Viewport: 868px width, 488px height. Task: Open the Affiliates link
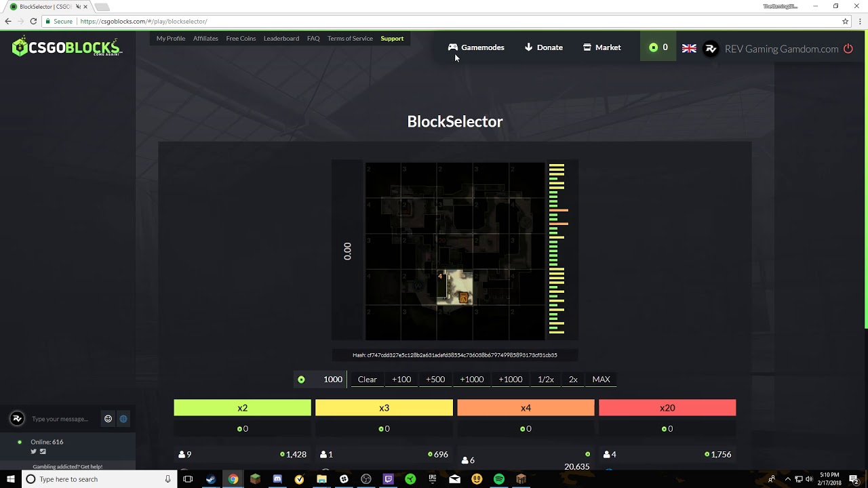click(x=205, y=39)
